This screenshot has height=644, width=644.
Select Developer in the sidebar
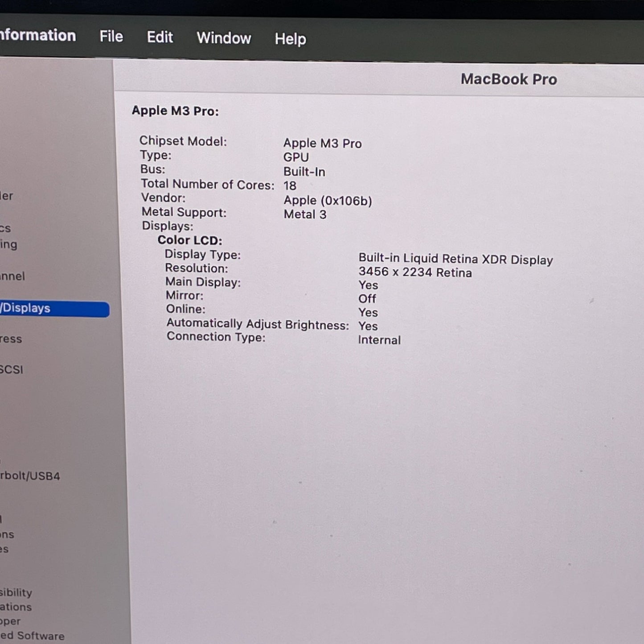11,621
